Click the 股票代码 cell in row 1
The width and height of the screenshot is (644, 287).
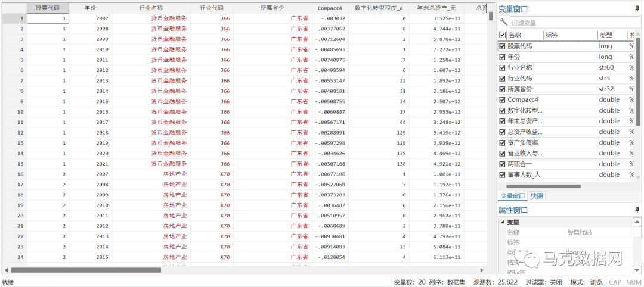click(x=48, y=18)
